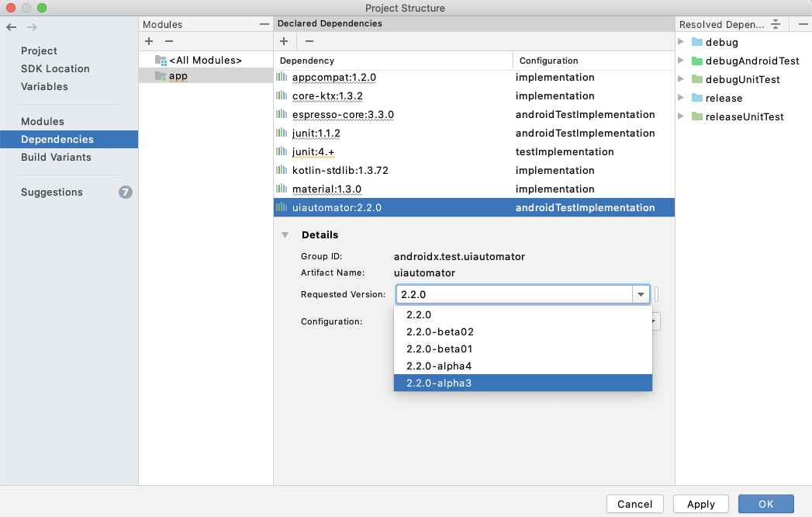Hide the Resolved Dependencies panel

[803, 24]
